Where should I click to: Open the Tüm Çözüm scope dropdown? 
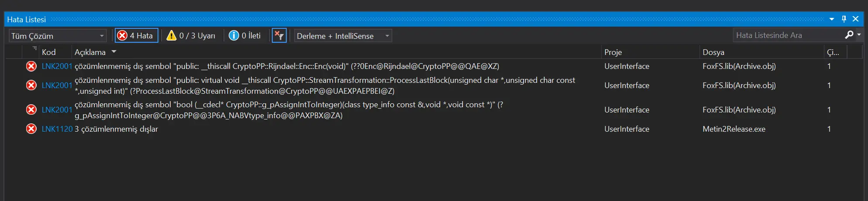(58, 36)
